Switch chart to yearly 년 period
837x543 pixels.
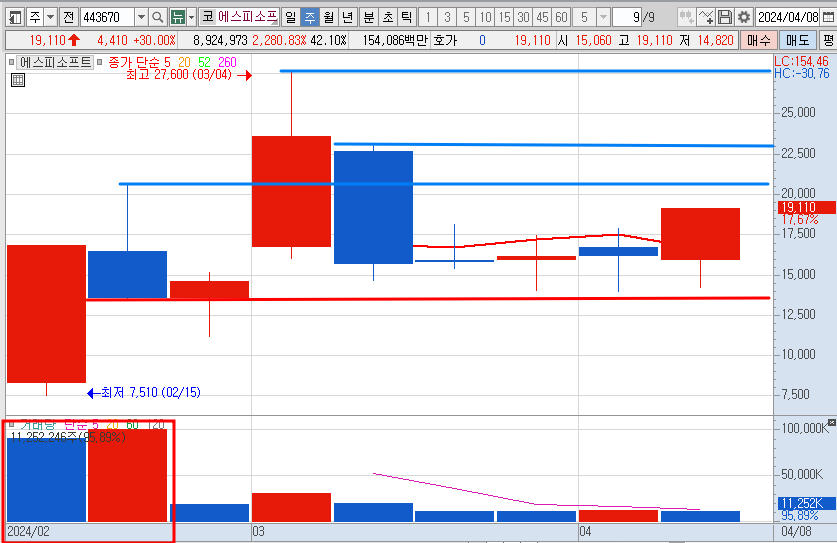tap(348, 18)
